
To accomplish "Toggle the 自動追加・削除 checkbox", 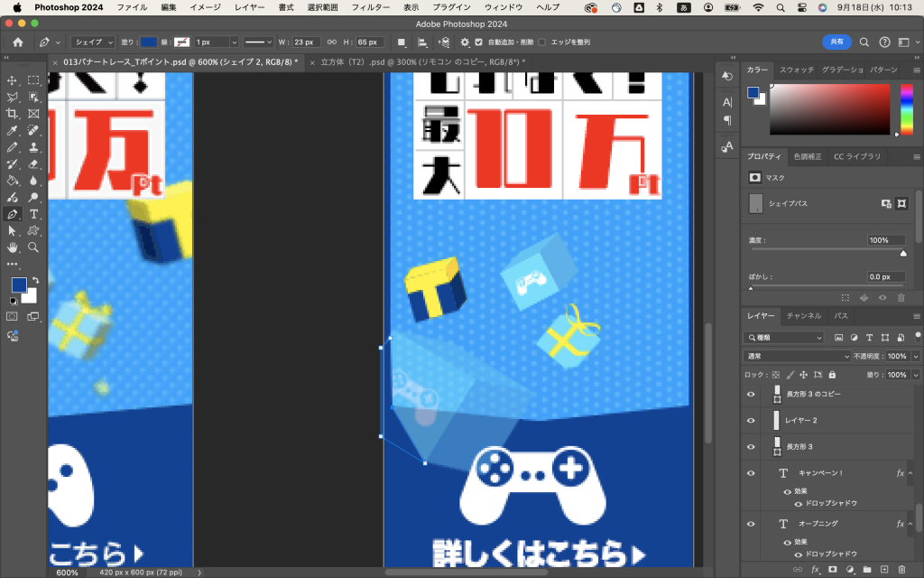I will (x=478, y=42).
